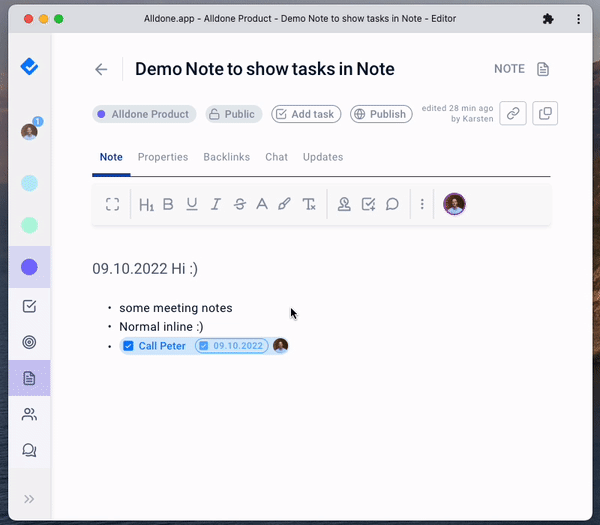Click the '09.10.2022 Hi :)' text line
This screenshot has width=600, height=525.
[145, 269]
